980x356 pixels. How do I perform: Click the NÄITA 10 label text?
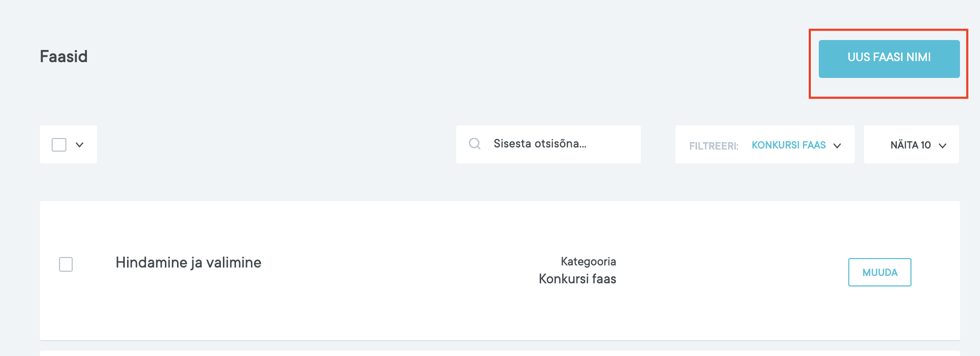[x=910, y=145]
